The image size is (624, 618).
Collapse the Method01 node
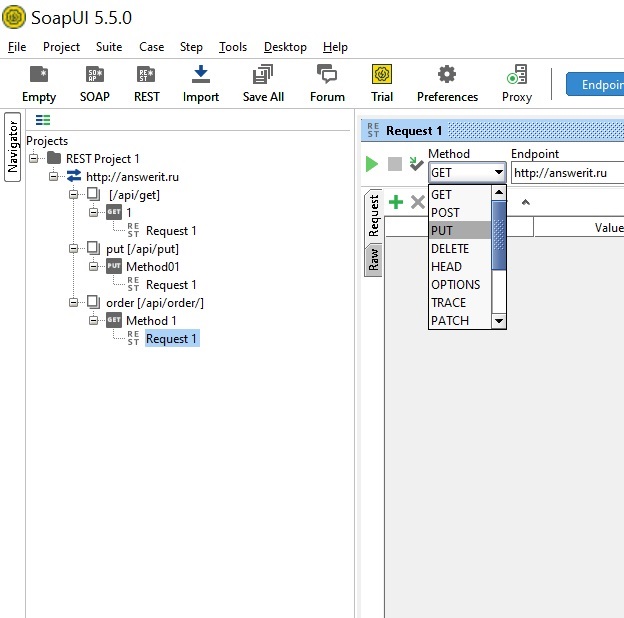93,267
